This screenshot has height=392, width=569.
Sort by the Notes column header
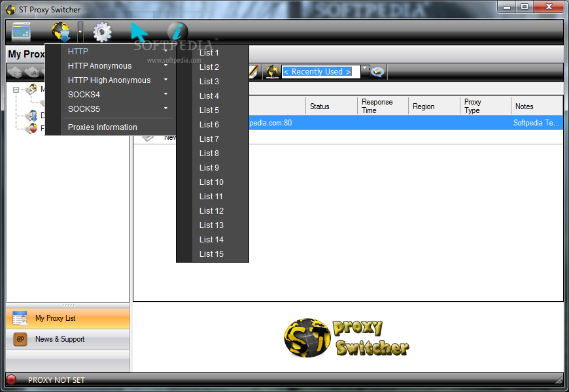click(x=537, y=106)
